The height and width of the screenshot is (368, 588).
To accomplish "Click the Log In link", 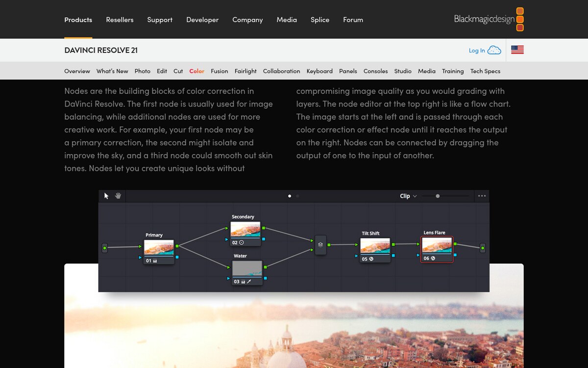I will tap(477, 51).
